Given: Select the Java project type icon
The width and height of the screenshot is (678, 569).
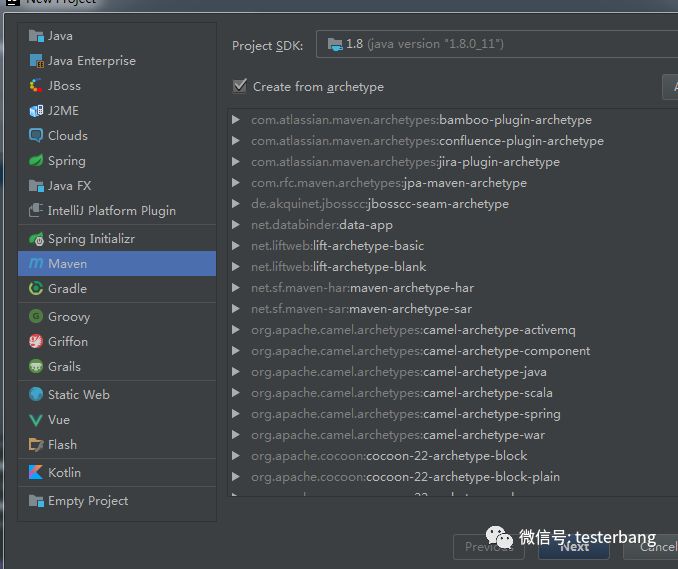Looking at the screenshot, I should (36, 36).
